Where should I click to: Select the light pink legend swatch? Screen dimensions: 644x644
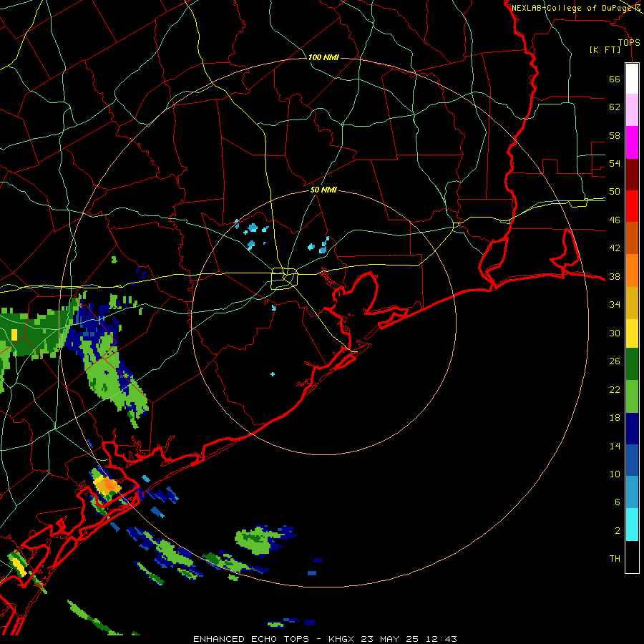tap(632, 110)
